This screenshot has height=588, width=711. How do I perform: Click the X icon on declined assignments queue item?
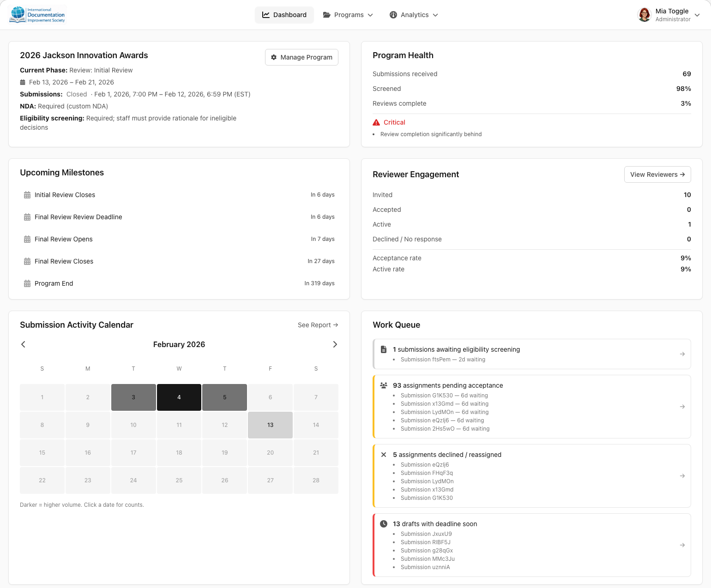click(384, 455)
